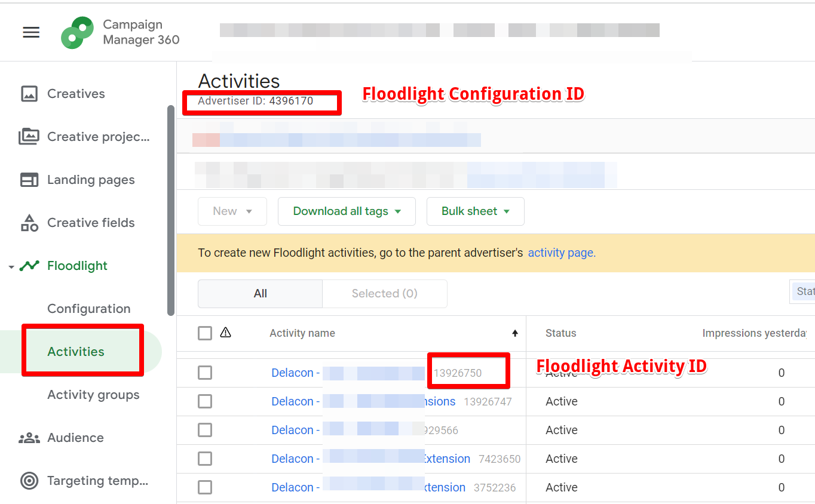
Task: Open Floodlight Configuration page
Action: click(88, 309)
